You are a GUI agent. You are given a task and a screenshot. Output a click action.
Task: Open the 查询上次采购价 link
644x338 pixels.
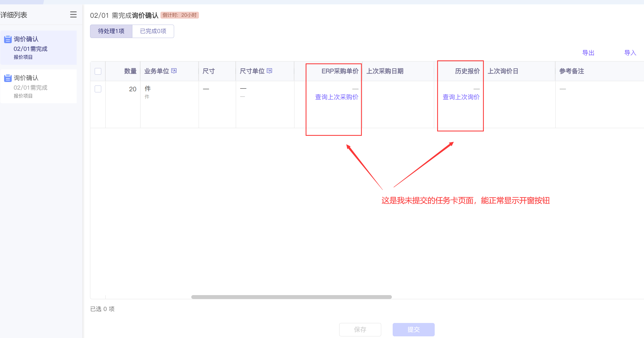[337, 97]
